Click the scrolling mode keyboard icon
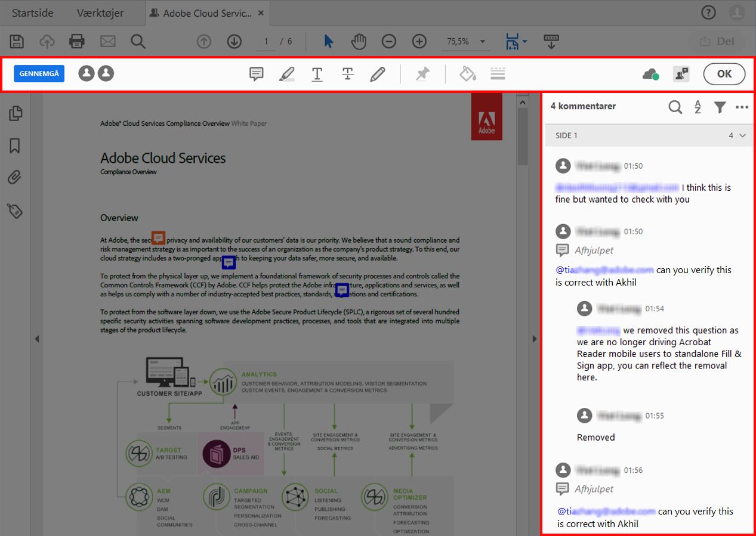The image size is (756, 536). 551,41
